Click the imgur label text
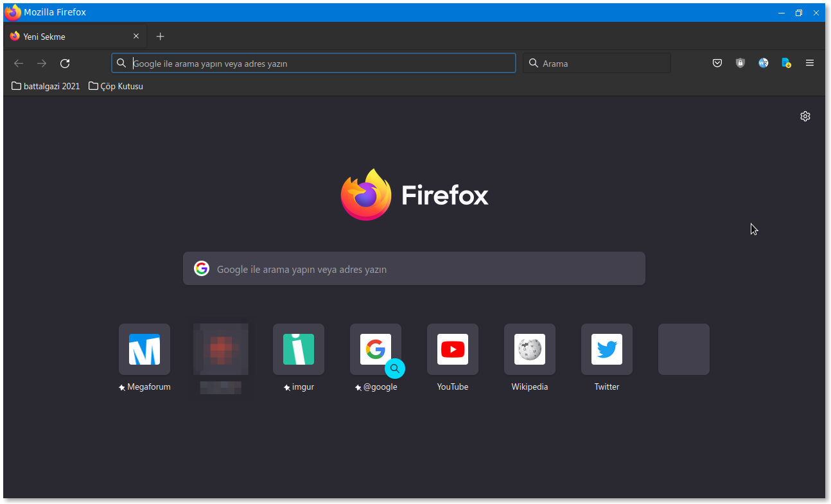 coord(303,387)
